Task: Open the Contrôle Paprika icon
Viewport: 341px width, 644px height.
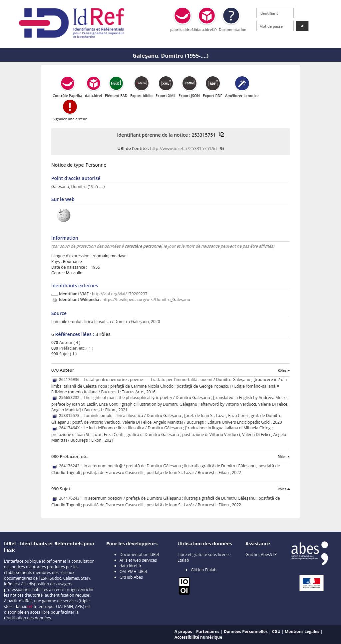Action: (67, 83)
